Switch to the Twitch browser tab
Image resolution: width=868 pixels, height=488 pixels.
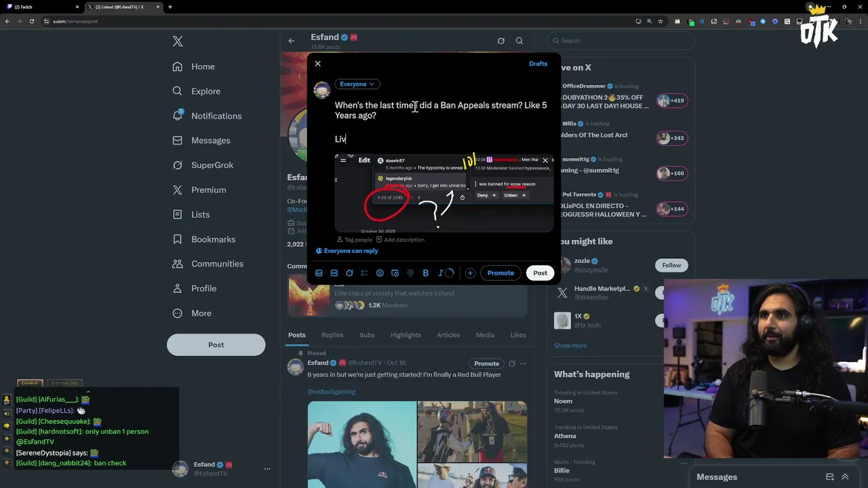tap(42, 7)
